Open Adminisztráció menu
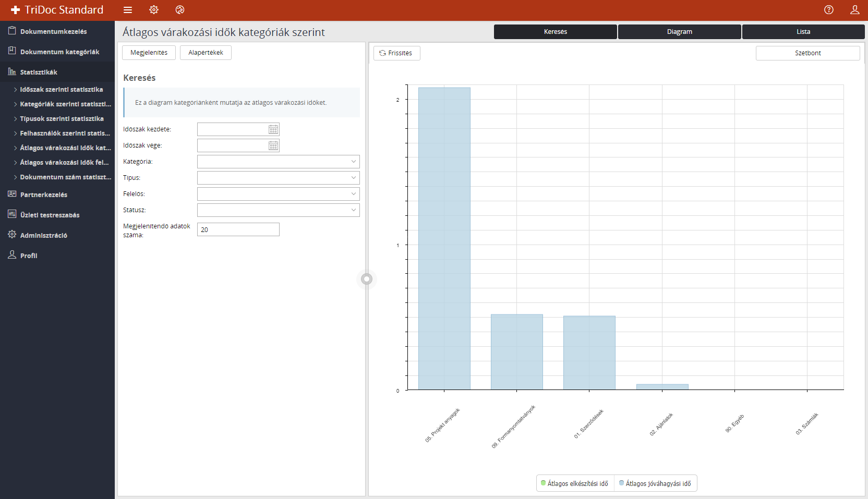Image resolution: width=868 pixels, height=499 pixels. [57, 235]
